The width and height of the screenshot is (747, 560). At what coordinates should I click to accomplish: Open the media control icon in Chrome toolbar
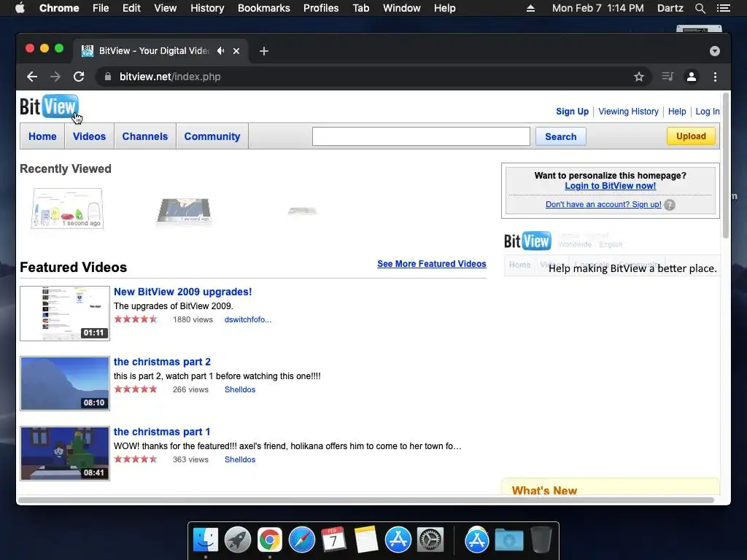pos(667,77)
